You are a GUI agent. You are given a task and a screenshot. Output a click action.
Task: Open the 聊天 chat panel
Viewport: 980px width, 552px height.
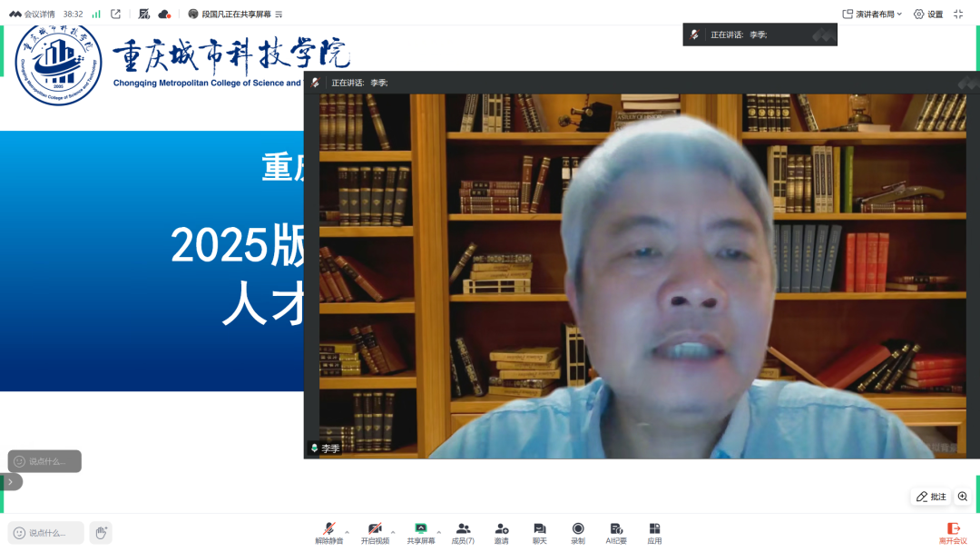point(539,532)
